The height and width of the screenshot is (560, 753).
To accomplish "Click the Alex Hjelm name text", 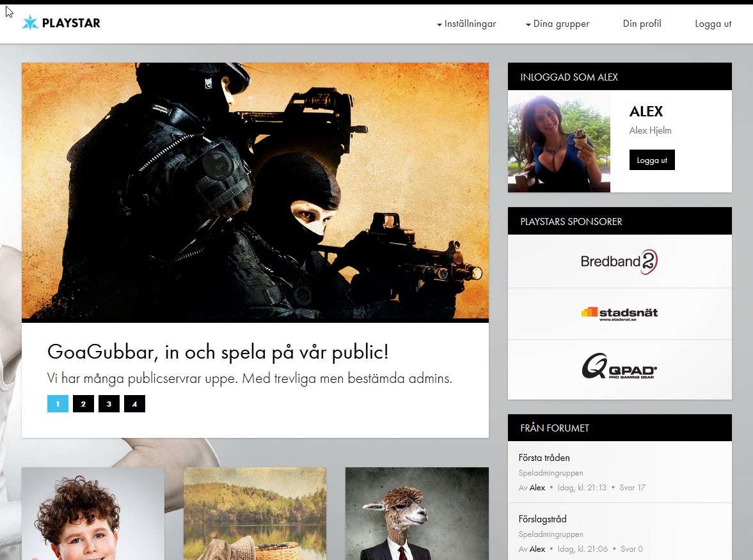I will [x=650, y=130].
